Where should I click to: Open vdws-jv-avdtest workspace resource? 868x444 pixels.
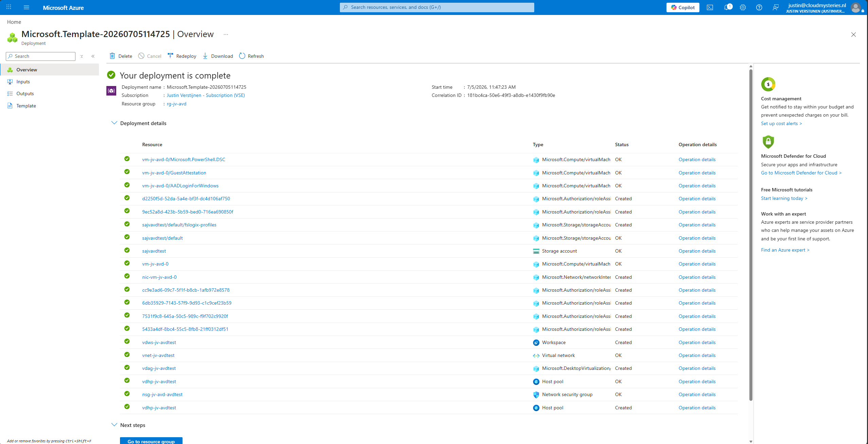pyautogui.click(x=159, y=342)
